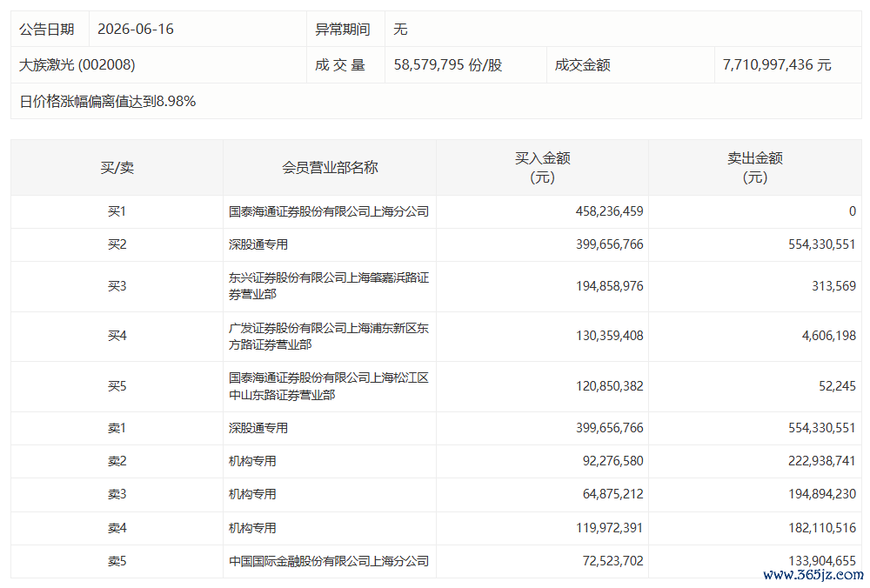870x588 pixels.
Task: Click 国泰海通证券 上海松江区中山东路证券营业部 name
Action: 329,386
